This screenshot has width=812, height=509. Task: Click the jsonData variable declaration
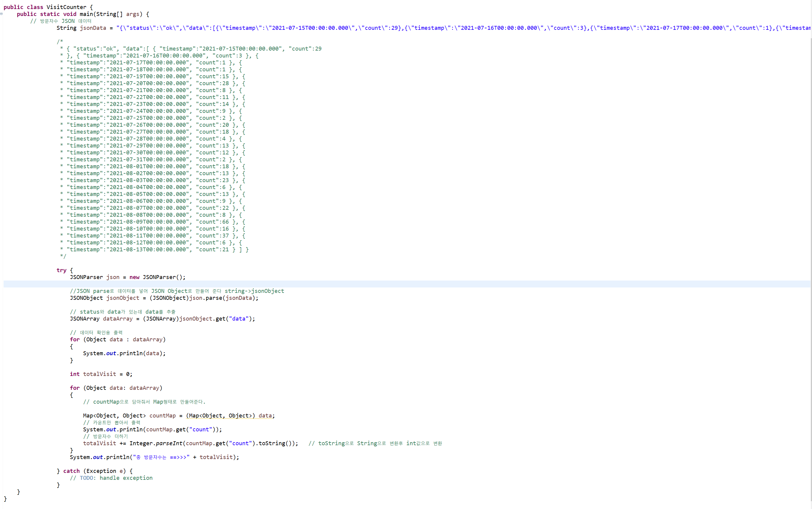tap(93, 28)
